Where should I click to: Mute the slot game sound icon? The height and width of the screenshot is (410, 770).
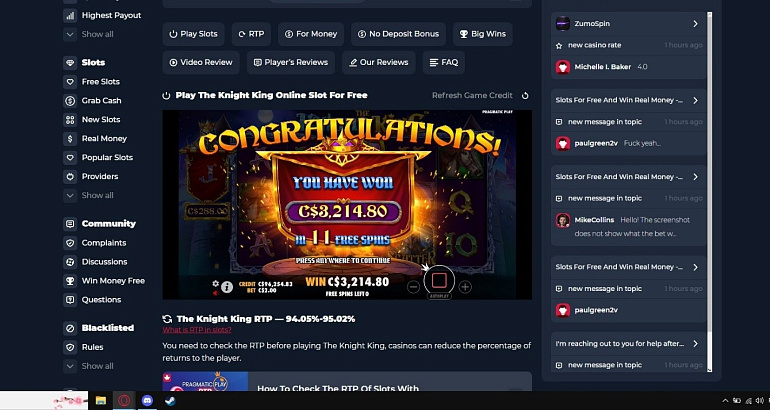(215, 293)
